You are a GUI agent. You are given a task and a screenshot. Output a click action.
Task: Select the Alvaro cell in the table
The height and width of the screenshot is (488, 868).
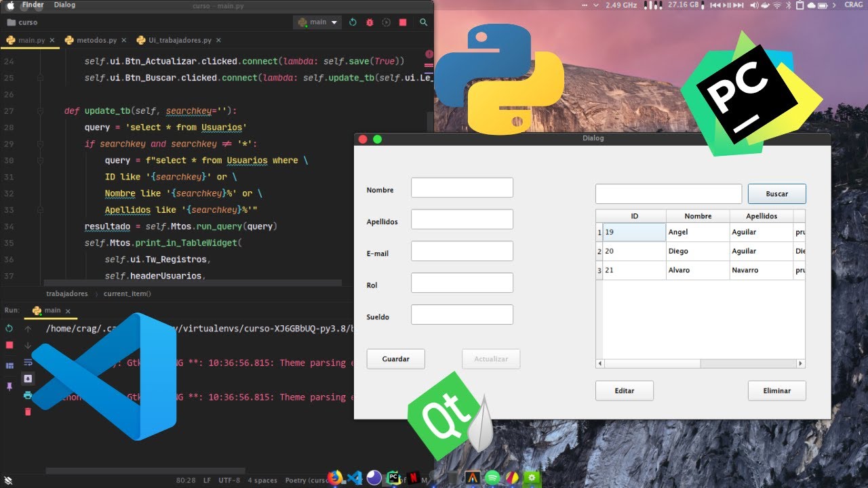pos(698,270)
